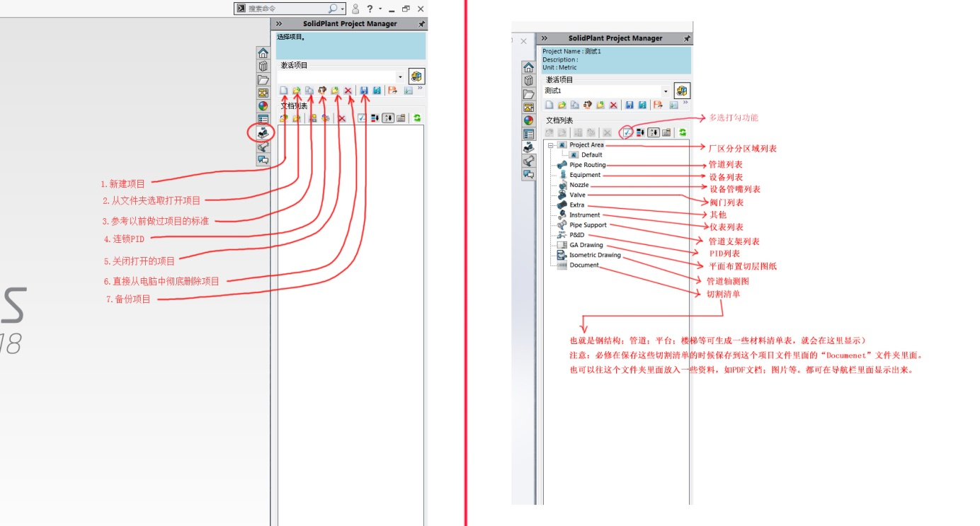The height and width of the screenshot is (526, 980).
Task: Open the help dropdown arrow next to the question mark
Action: [380, 8]
